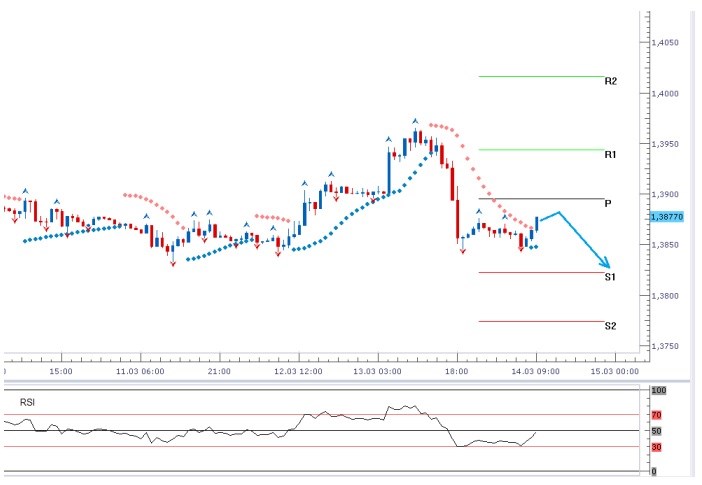Click the 1,3800 price axis value
Viewport: 702px width, 485px height.
point(665,296)
